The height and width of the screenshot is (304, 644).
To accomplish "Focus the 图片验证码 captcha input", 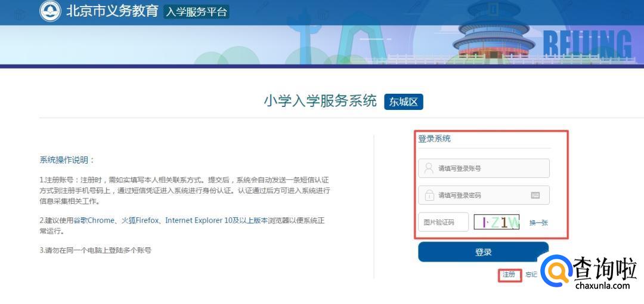I will pos(443,222).
